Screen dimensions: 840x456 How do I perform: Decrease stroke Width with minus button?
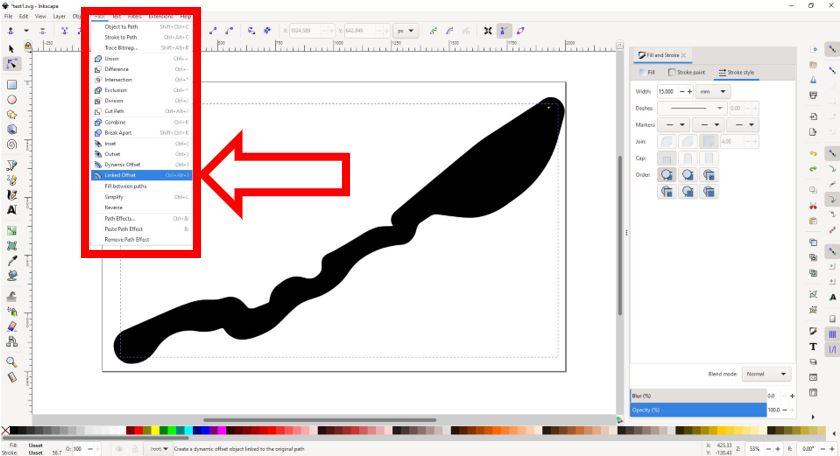682,92
